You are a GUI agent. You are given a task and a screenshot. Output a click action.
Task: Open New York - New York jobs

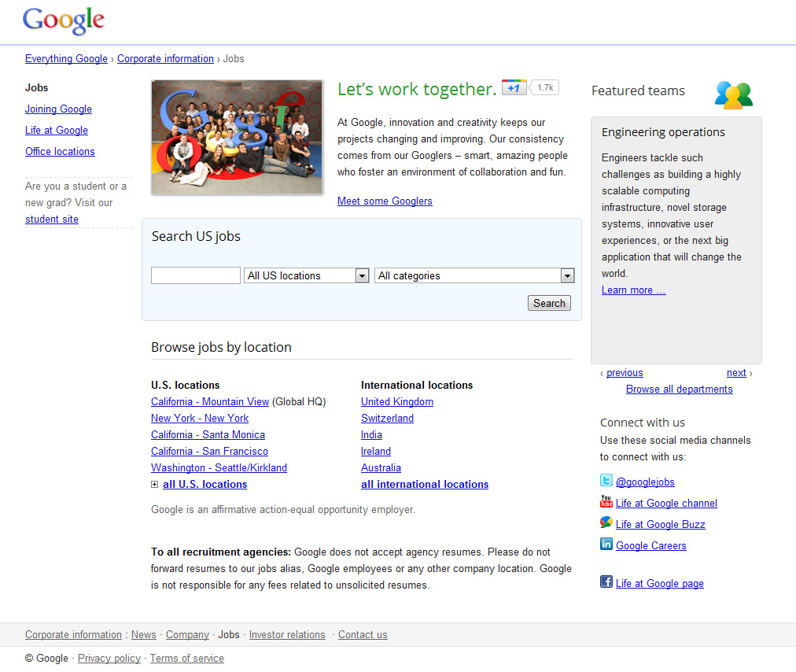(x=200, y=419)
